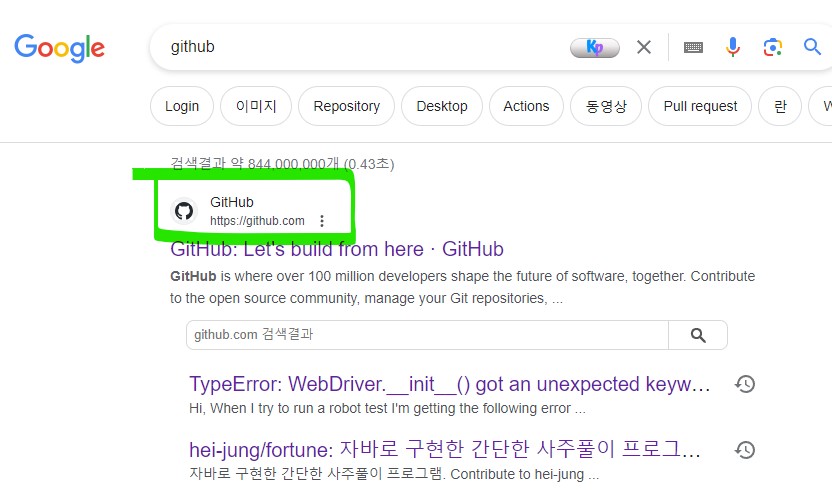Open the Google logo homepage link

click(59, 48)
